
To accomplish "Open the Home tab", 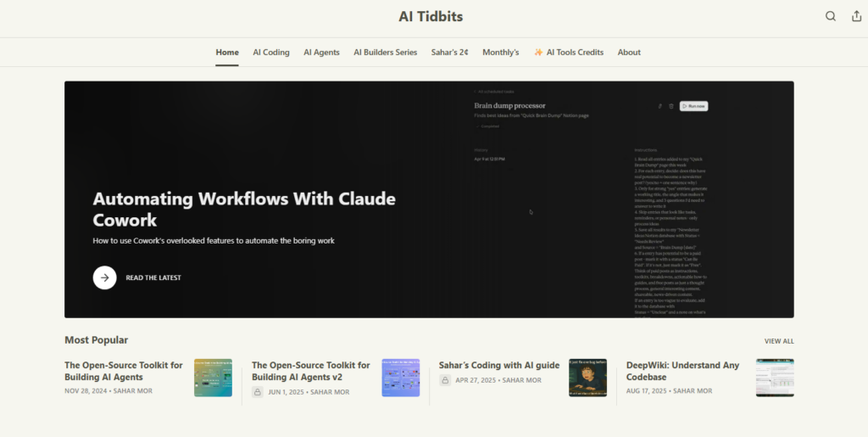I will click(227, 52).
